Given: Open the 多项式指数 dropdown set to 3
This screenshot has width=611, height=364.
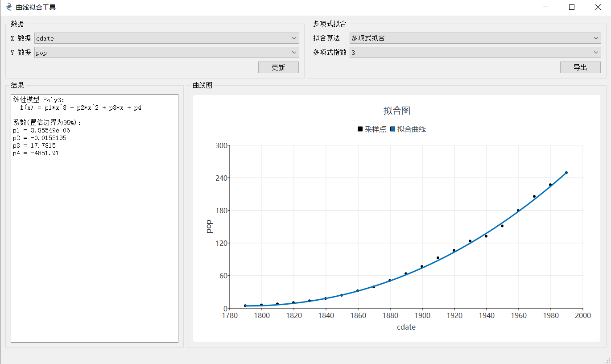Looking at the screenshot, I should 475,53.
